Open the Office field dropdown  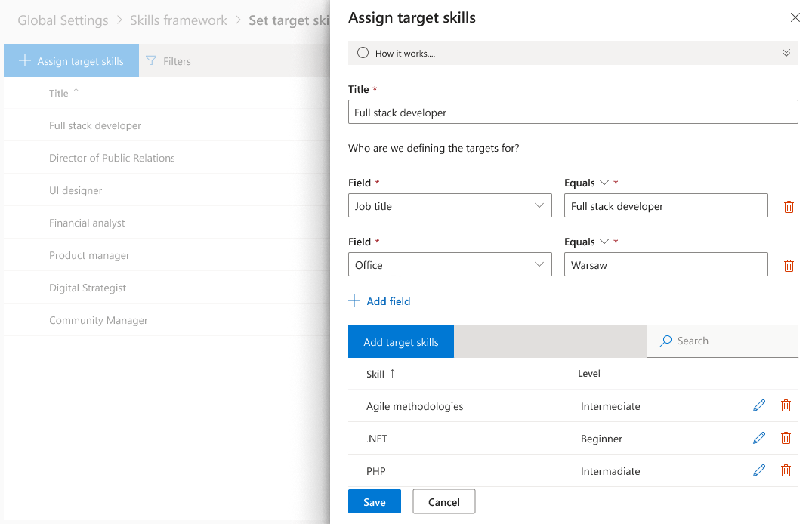450,265
